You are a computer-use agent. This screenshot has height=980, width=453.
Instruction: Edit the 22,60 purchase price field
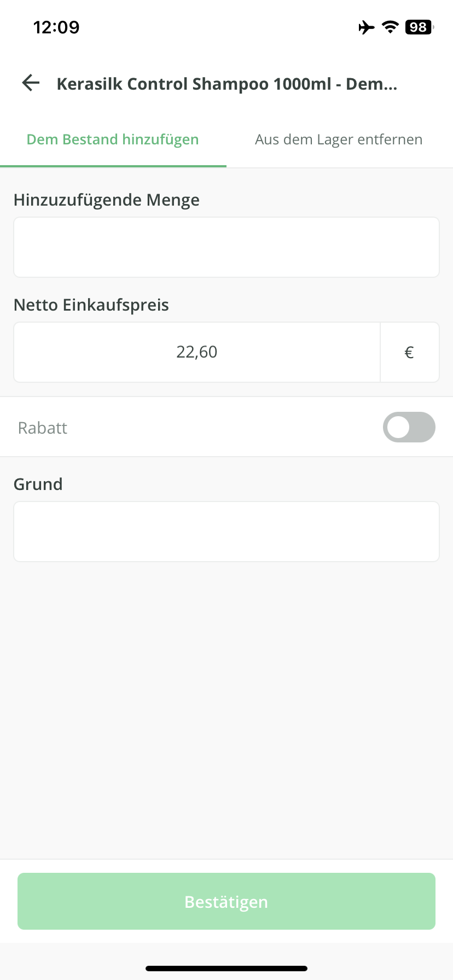click(x=197, y=352)
